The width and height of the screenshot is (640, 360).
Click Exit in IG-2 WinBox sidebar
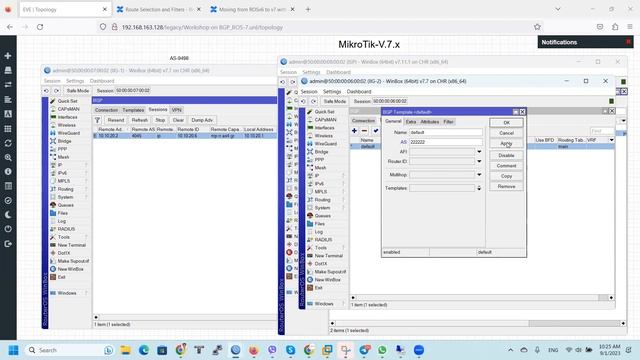point(319,288)
